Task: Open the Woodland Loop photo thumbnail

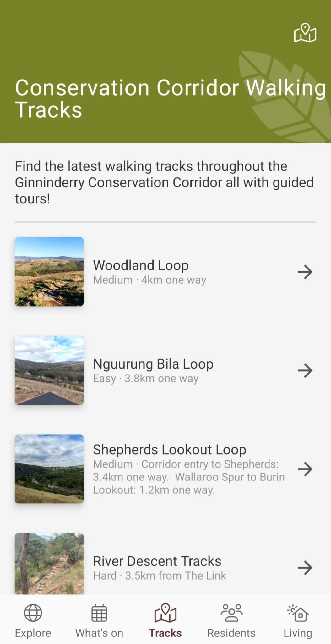Action: click(49, 272)
